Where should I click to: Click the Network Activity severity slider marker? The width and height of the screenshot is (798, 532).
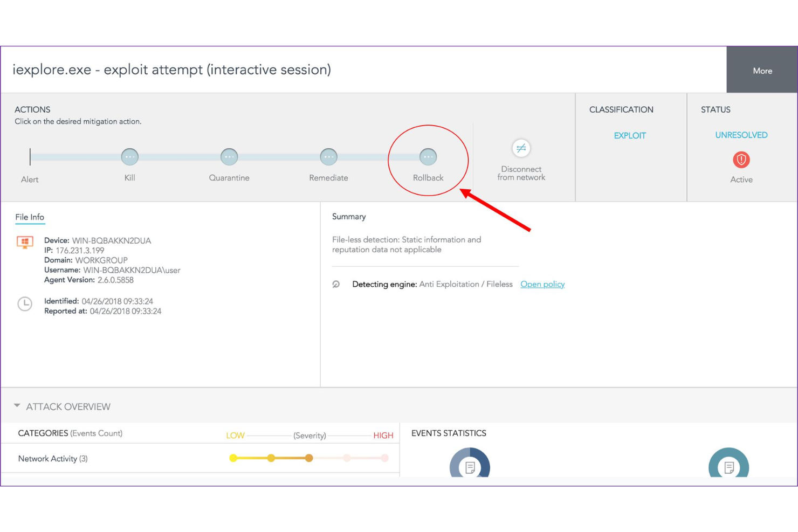(x=308, y=458)
